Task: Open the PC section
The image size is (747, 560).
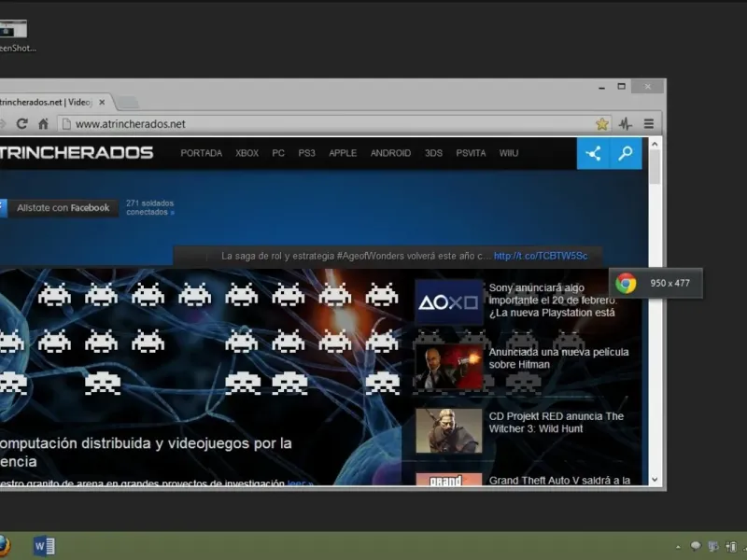Action: (278, 153)
